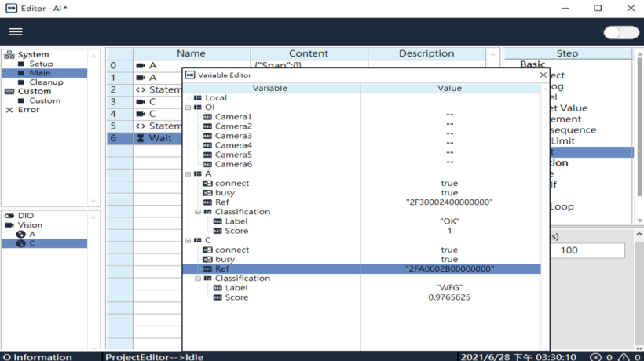Click camera icon in step row 0
Viewport: 644px width, 361px height.
141,66
